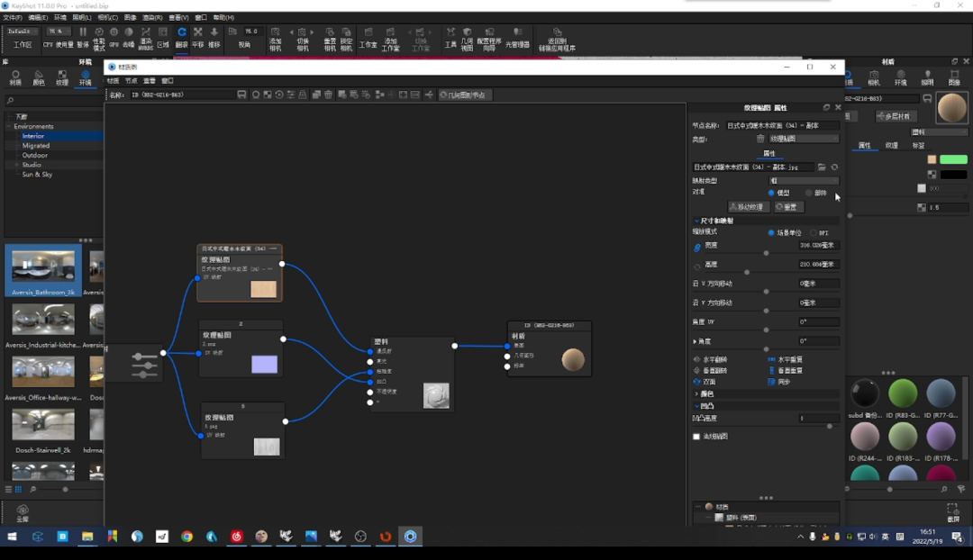Enable the 法线贴图 checkbox

click(696, 437)
